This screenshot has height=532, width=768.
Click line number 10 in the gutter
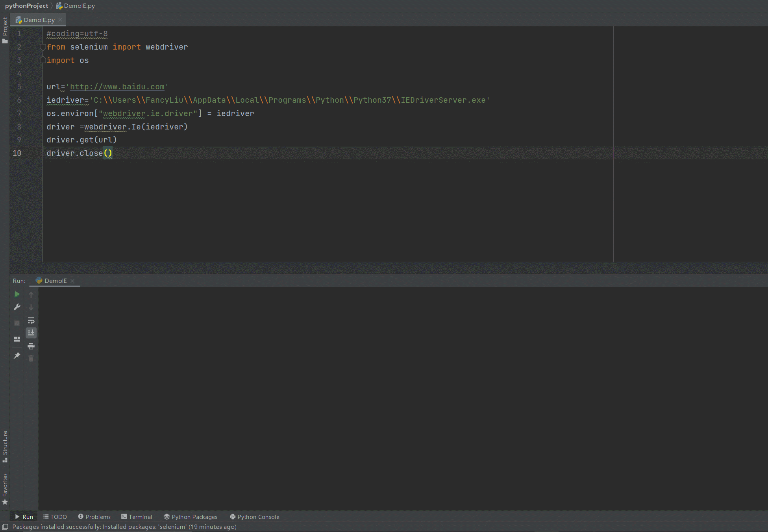point(17,153)
